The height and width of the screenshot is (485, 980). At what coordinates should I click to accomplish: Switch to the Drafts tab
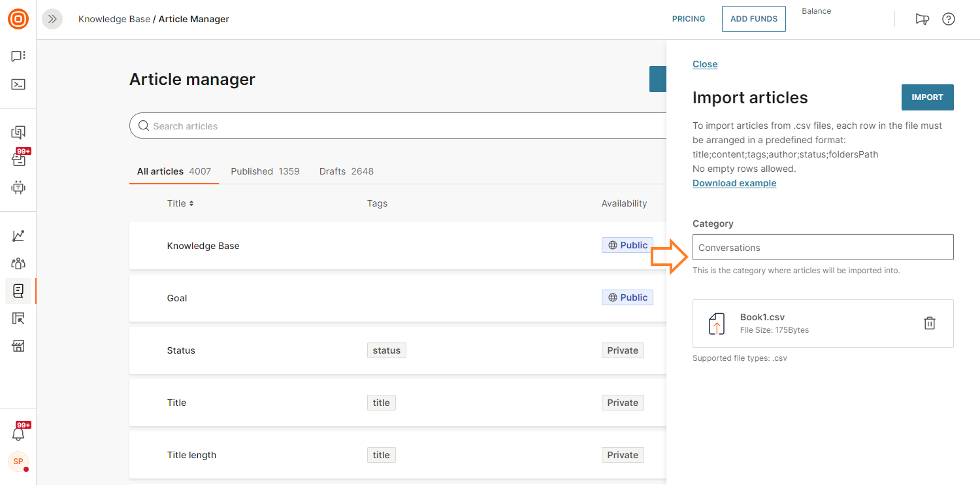click(346, 171)
